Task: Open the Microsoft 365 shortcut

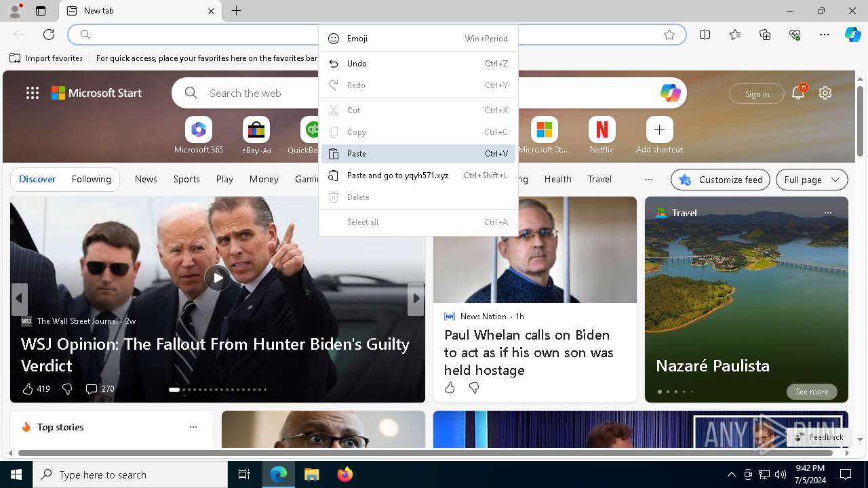Action: (x=198, y=136)
